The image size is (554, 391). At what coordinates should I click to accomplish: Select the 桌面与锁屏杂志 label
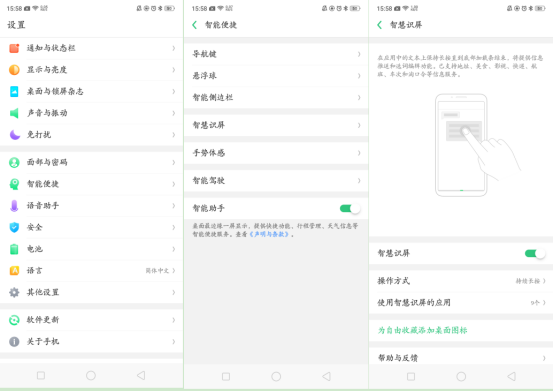(x=55, y=91)
